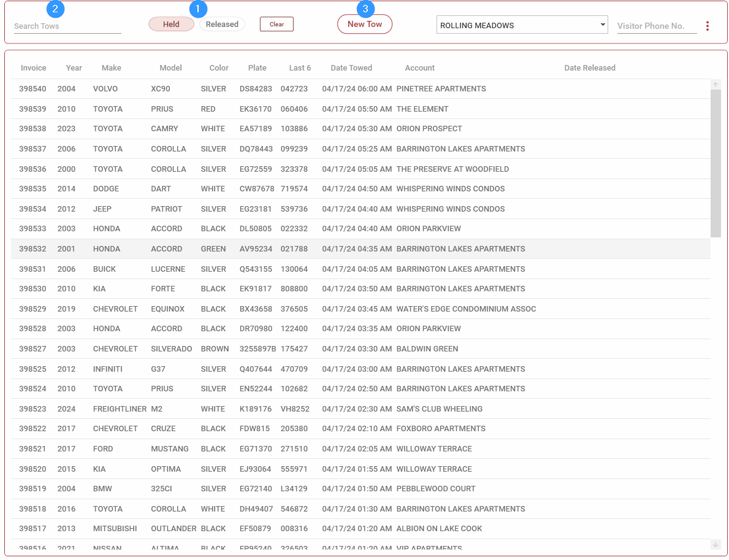The height and width of the screenshot is (560, 729).
Task: Toggle the Held filter chip
Action: 171,25
